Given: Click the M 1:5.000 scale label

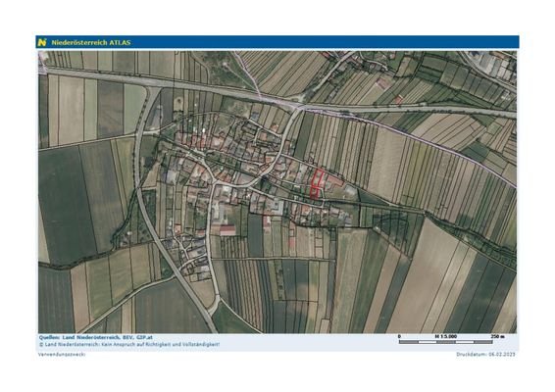Looking at the screenshot, I should (445, 336).
